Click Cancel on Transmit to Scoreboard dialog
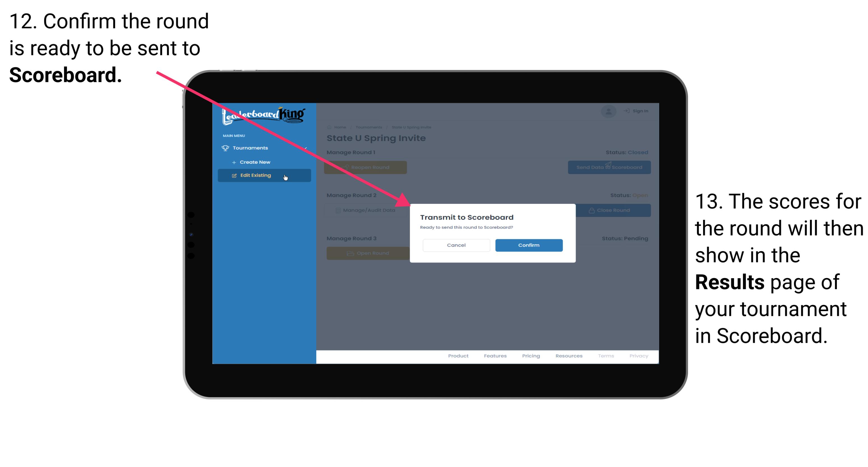 tap(457, 244)
